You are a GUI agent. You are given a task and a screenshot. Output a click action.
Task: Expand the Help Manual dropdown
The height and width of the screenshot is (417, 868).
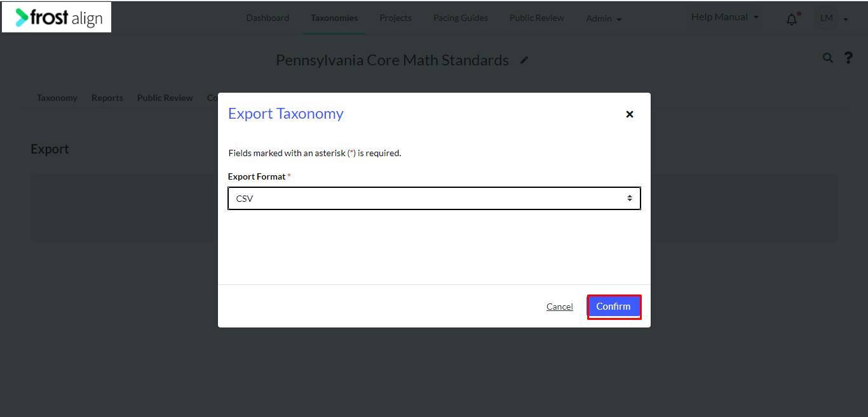coord(725,17)
